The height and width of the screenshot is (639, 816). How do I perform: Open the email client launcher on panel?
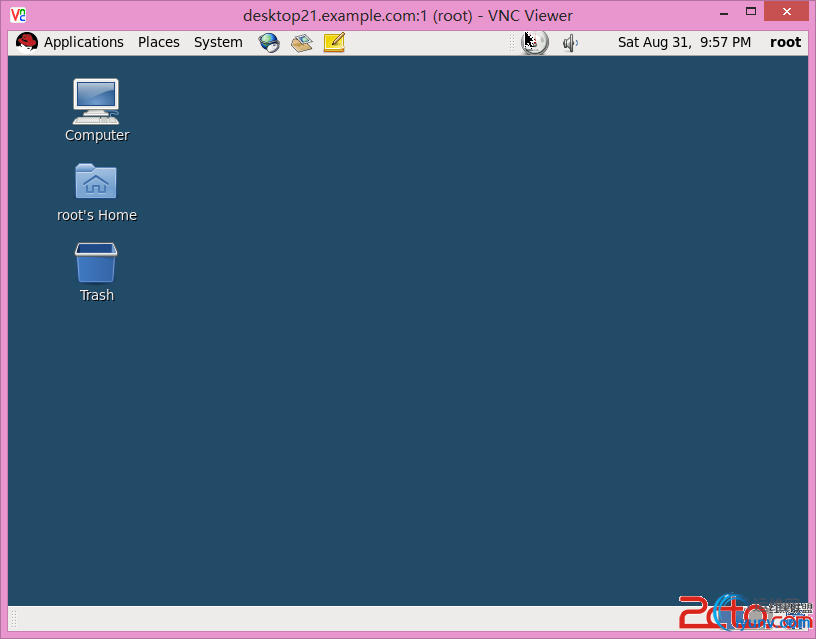(x=301, y=42)
